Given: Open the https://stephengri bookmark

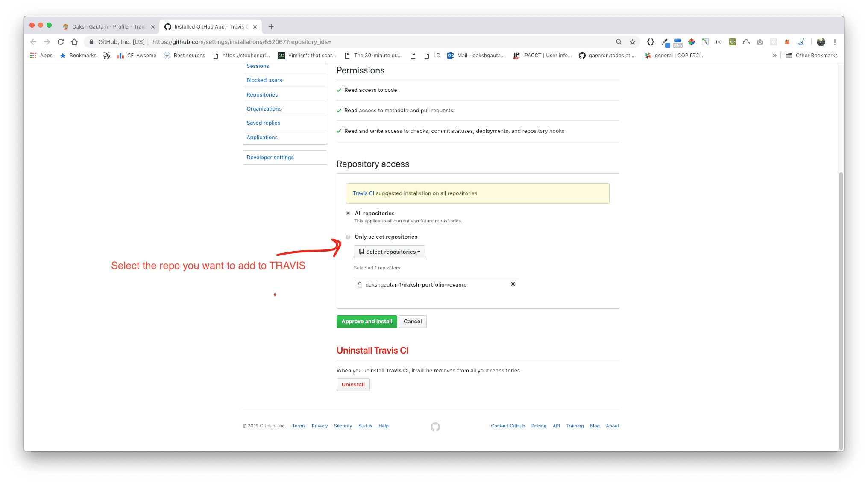Looking at the screenshot, I should [241, 56].
